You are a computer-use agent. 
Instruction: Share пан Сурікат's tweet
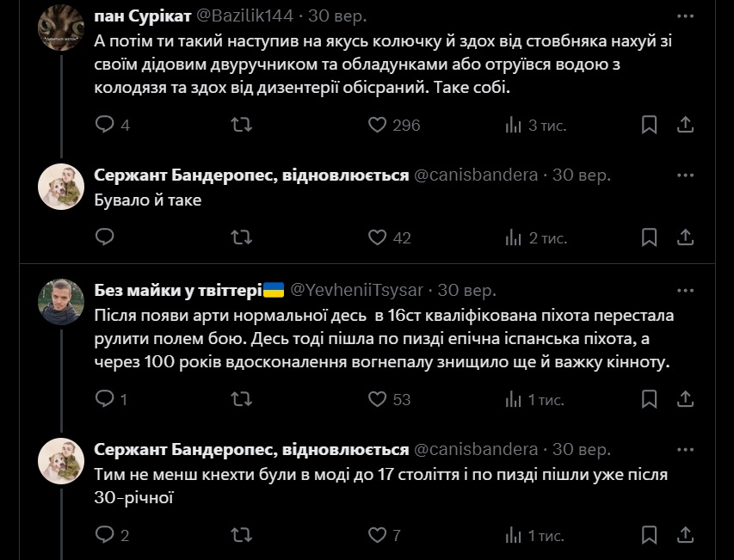point(685,125)
